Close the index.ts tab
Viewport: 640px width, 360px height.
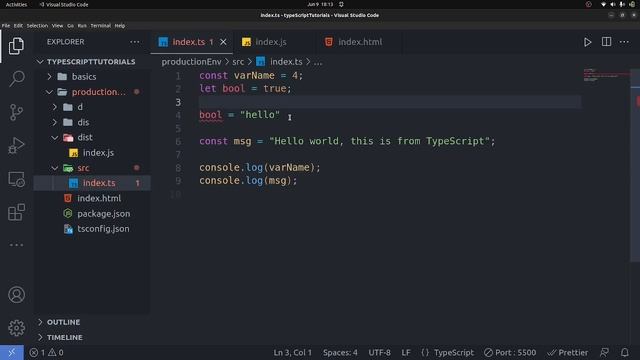point(223,42)
